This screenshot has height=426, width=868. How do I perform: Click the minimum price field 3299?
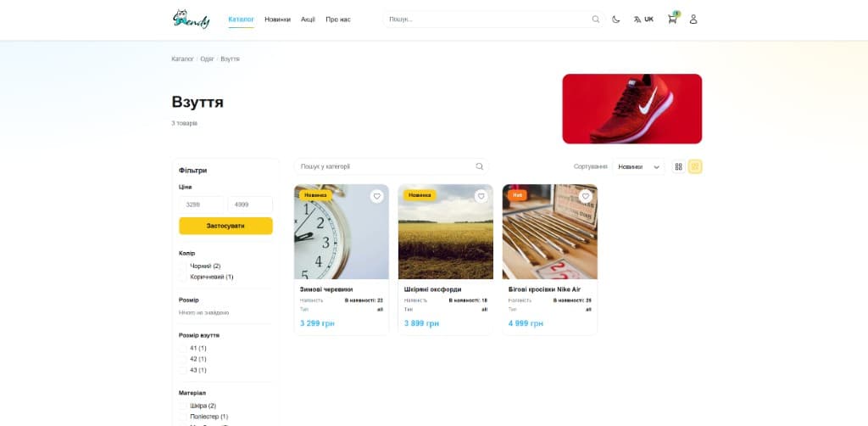[x=202, y=205]
